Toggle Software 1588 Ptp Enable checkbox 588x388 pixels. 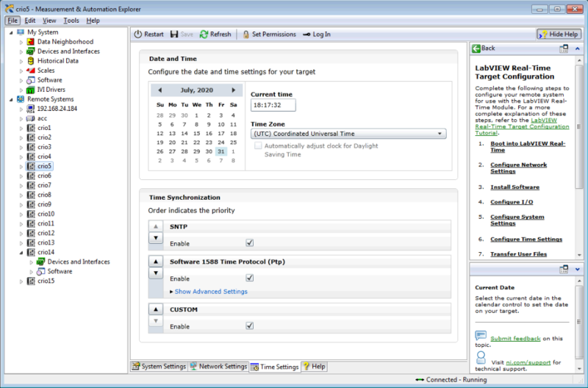tap(250, 278)
